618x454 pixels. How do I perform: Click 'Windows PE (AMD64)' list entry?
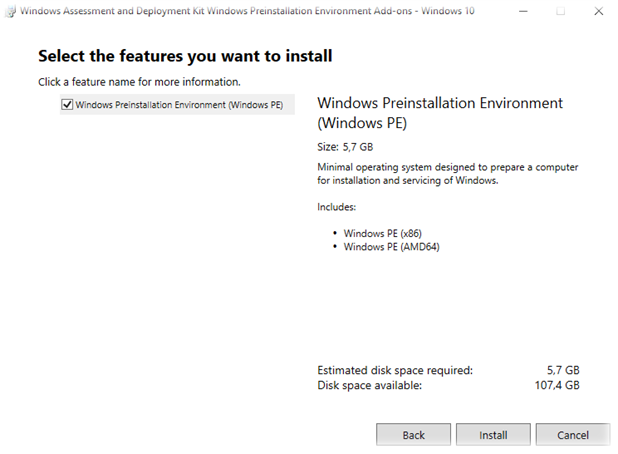(391, 247)
